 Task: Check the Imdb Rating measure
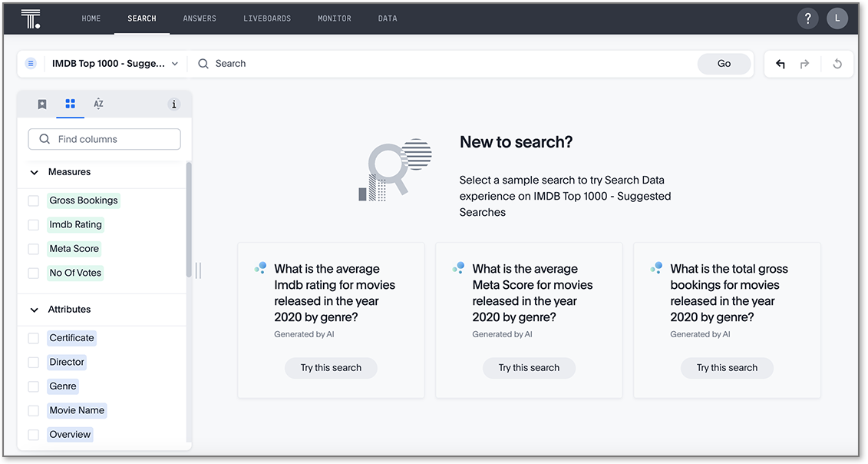pos(34,224)
